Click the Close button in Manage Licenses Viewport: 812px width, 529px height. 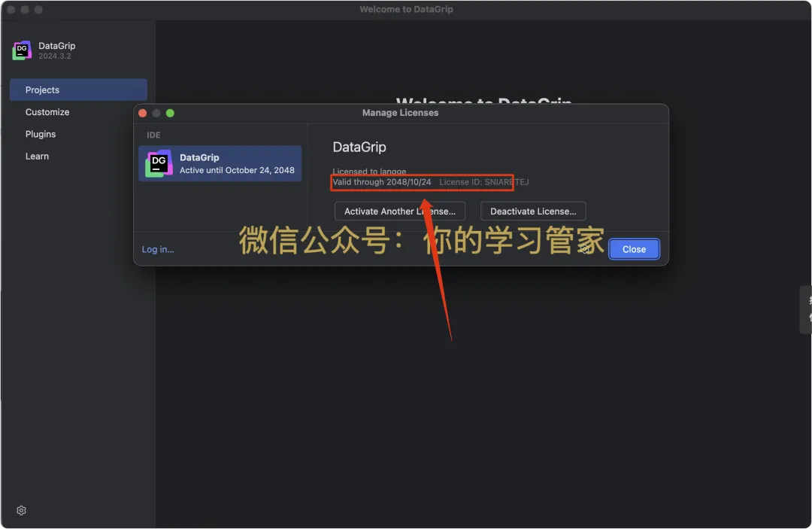point(634,249)
